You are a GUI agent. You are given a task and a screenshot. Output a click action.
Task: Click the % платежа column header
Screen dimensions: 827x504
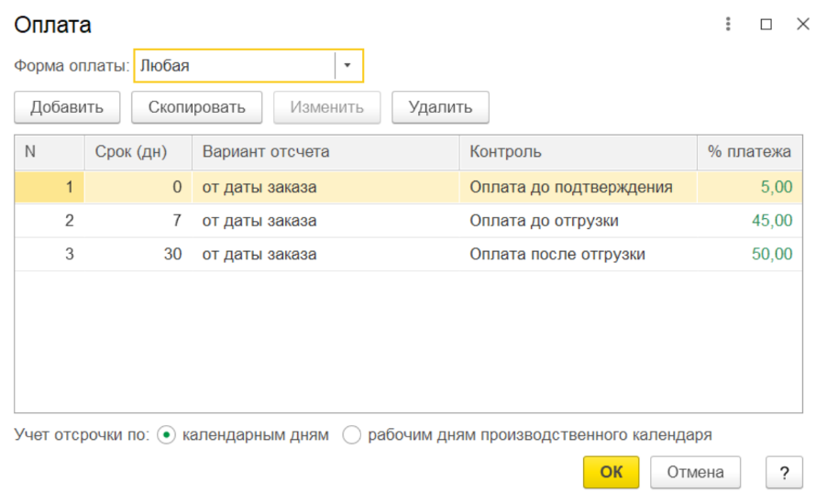pos(749,152)
